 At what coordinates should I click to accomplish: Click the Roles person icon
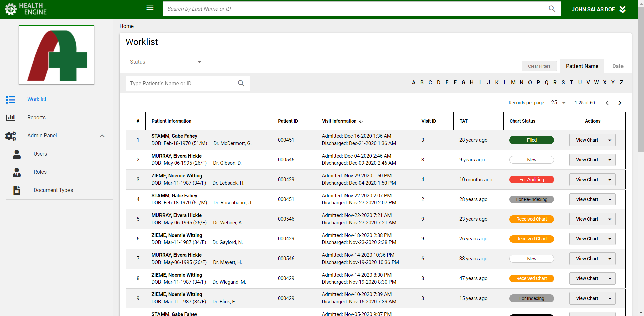(x=17, y=172)
